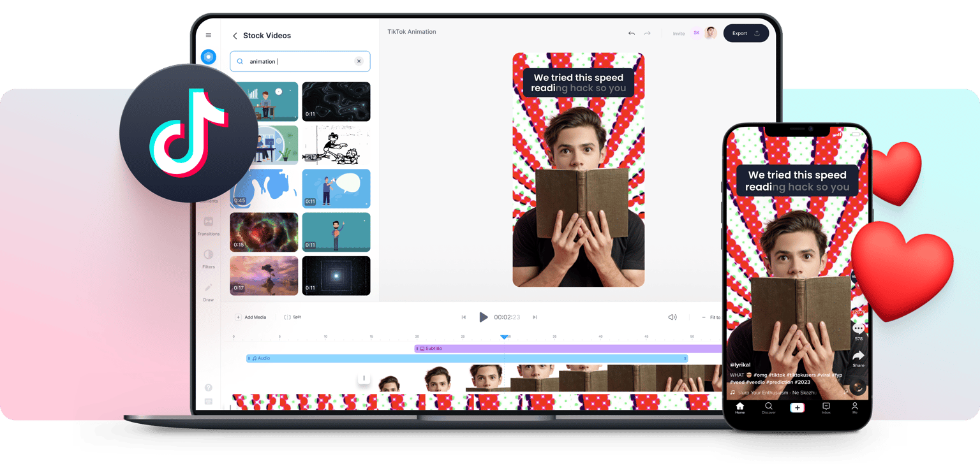Select the blue circular icon in the sidebar
Viewport: 980px width, 464px height.
point(209,57)
